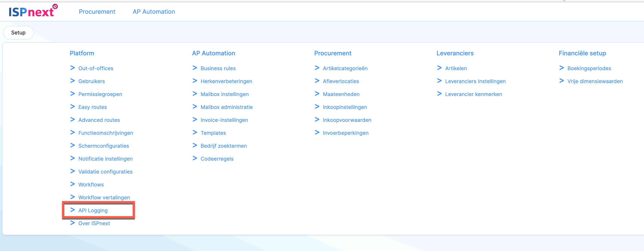Open Invoerbeperkingen
The image size is (644, 251).
(345, 133)
